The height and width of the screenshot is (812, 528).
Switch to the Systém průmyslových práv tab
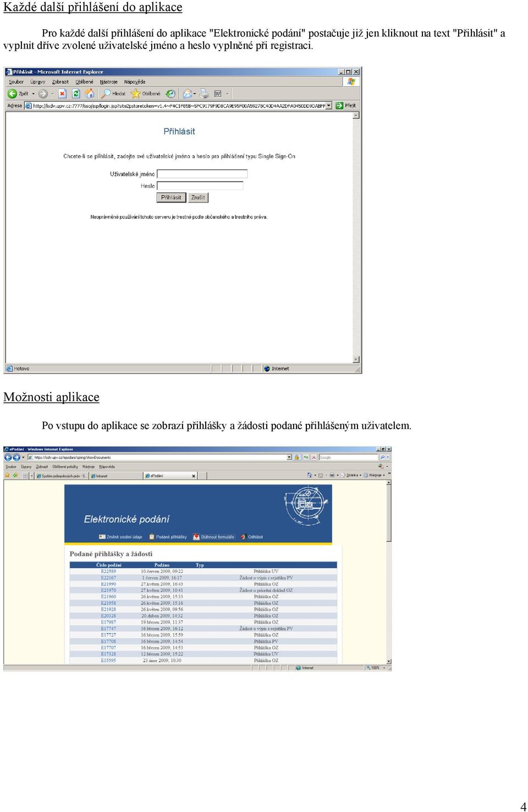(x=61, y=476)
